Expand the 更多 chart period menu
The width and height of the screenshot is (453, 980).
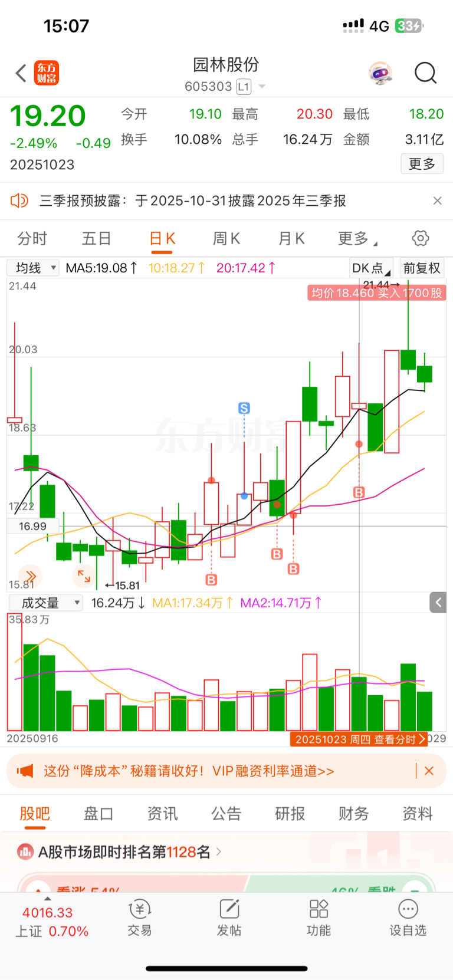click(357, 238)
